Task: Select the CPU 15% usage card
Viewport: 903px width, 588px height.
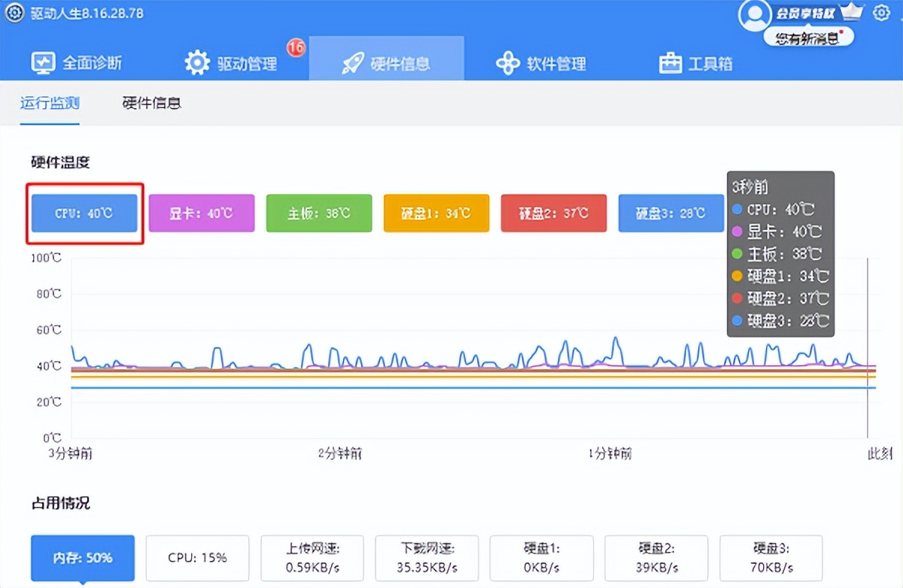Action: click(x=197, y=558)
